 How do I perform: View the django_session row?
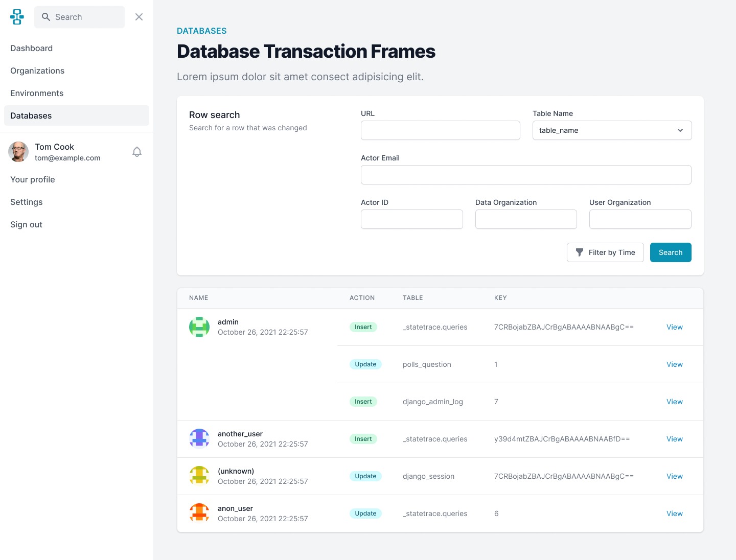674,476
